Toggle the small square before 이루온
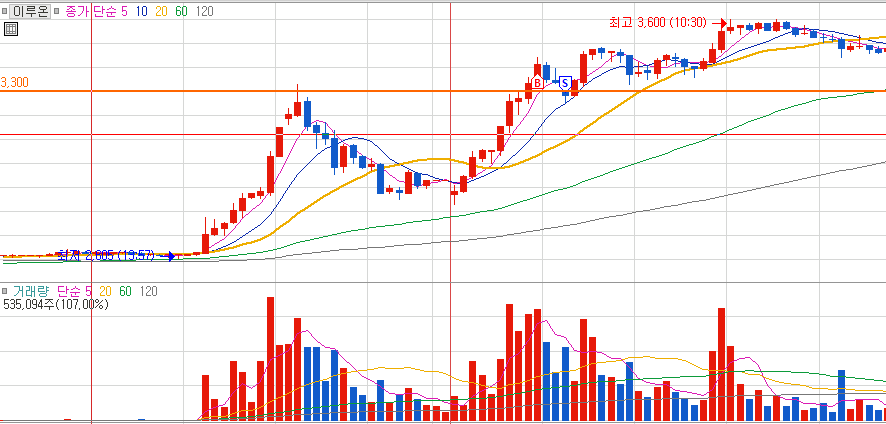 pyautogui.click(x=5, y=11)
